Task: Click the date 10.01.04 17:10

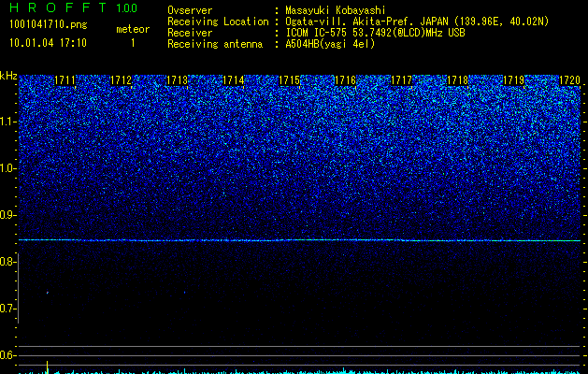Action: tap(48, 43)
